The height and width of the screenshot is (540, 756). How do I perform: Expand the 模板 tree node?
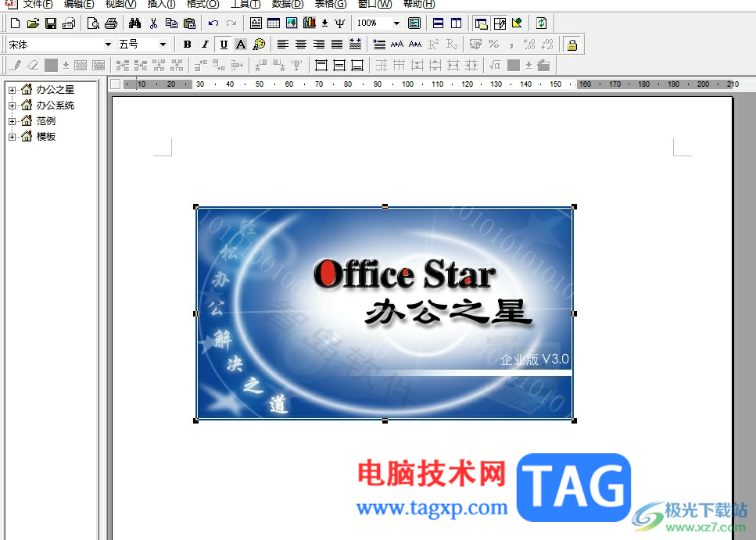[x=12, y=137]
